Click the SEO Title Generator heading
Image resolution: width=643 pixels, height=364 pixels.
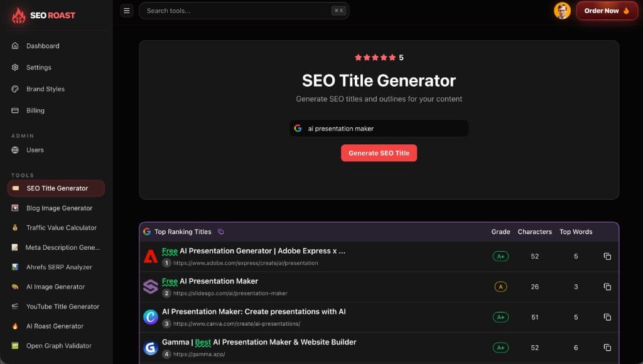coord(379,80)
